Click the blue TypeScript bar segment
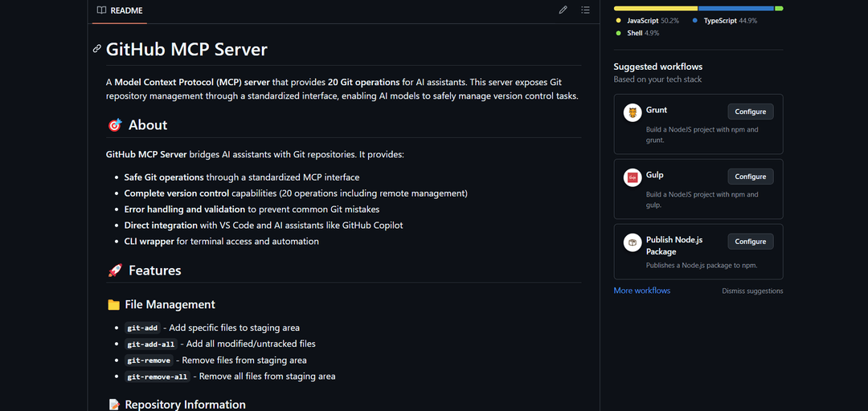 [x=736, y=8]
